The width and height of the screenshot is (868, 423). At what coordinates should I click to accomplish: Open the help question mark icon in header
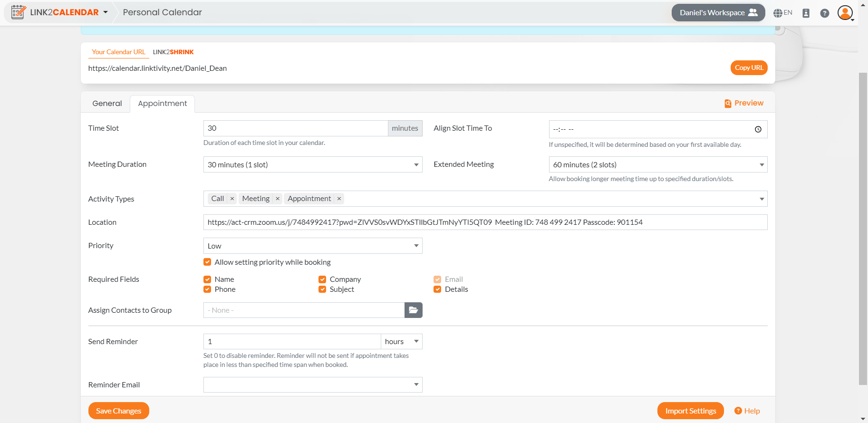click(x=825, y=13)
